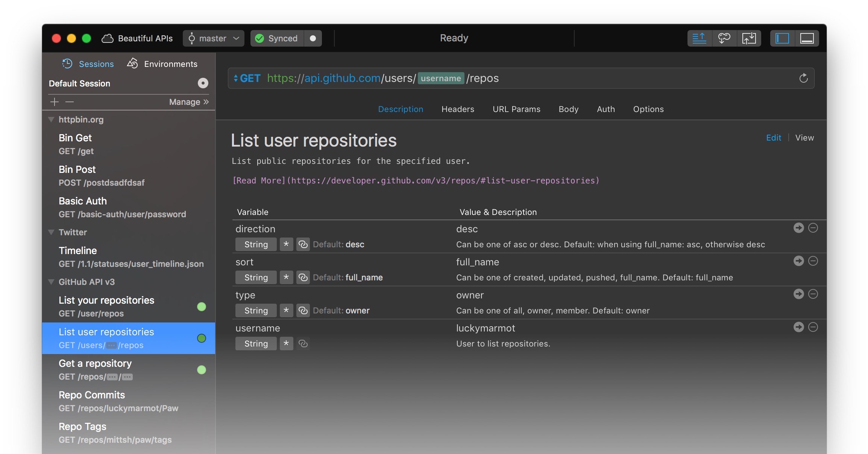Image resolution: width=868 pixels, height=454 pixels.
Task: Click the URL input field
Action: click(x=521, y=78)
